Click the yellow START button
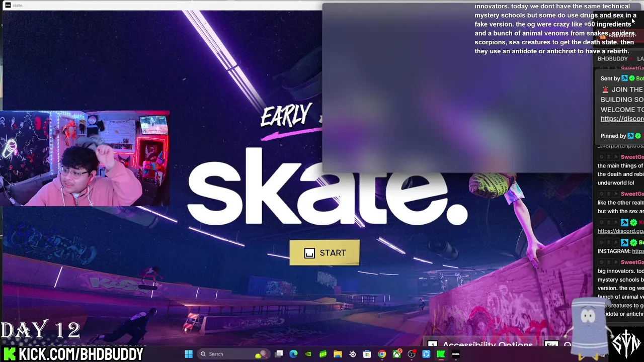644x362 pixels. [x=325, y=253]
